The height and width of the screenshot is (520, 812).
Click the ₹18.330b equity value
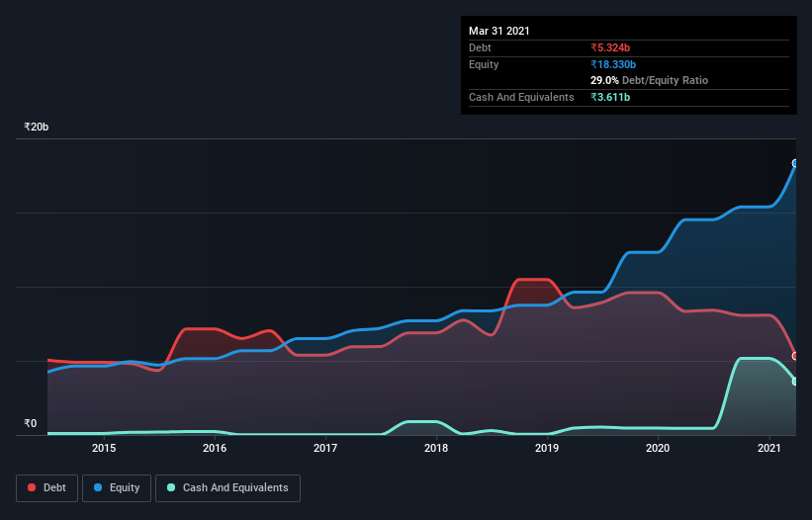pos(613,64)
